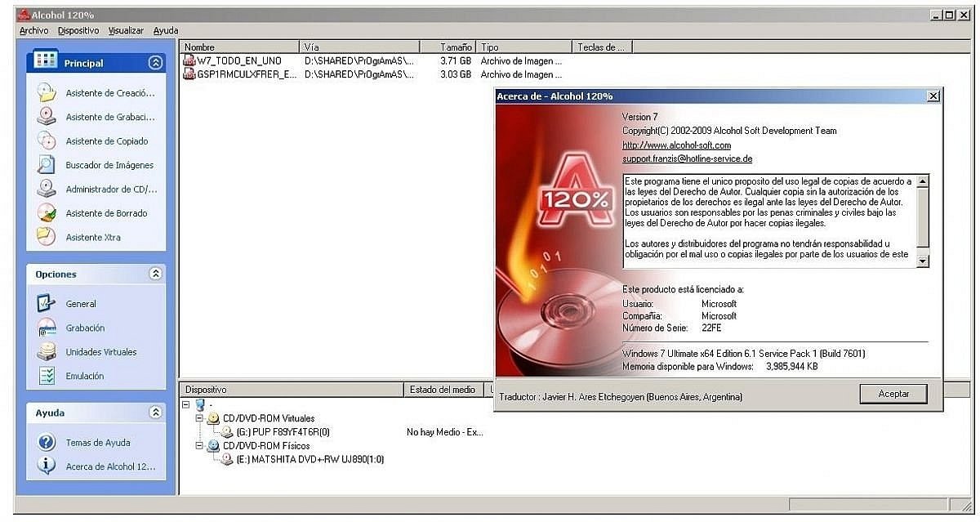Click the Alcohol 120% title bar icon
The image size is (980, 522).
tap(23, 15)
